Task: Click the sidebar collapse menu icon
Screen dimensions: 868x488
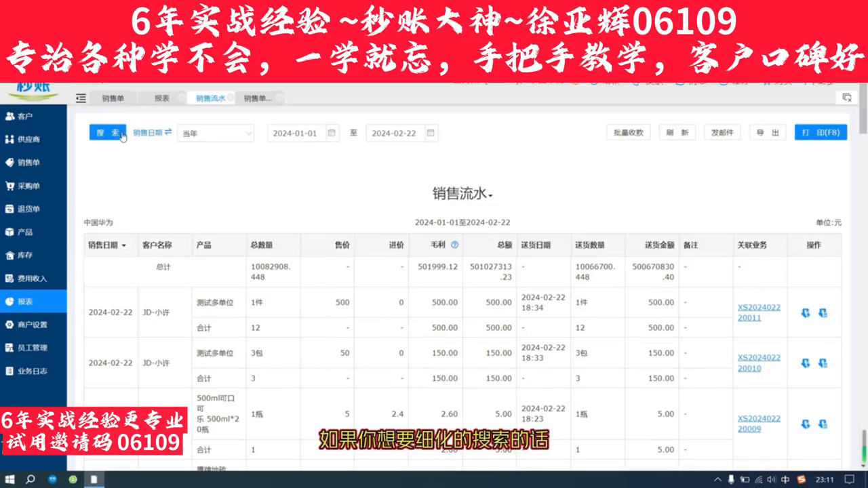Action: pyautogui.click(x=81, y=98)
